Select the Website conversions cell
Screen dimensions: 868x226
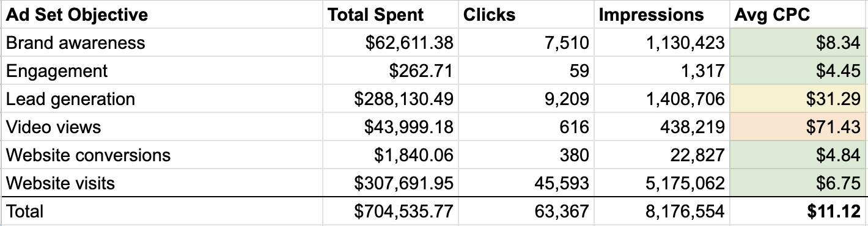[x=161, y=155]
